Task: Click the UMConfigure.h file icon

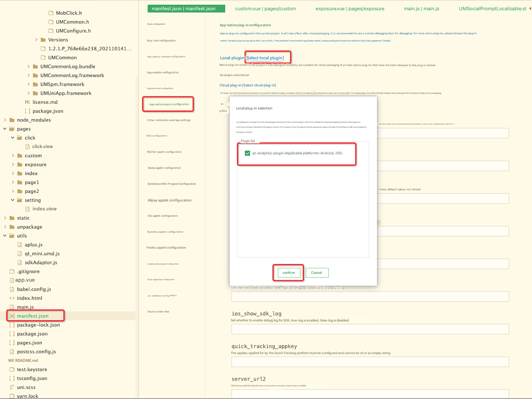Action: pyautogui.click(x=51, y=31)
